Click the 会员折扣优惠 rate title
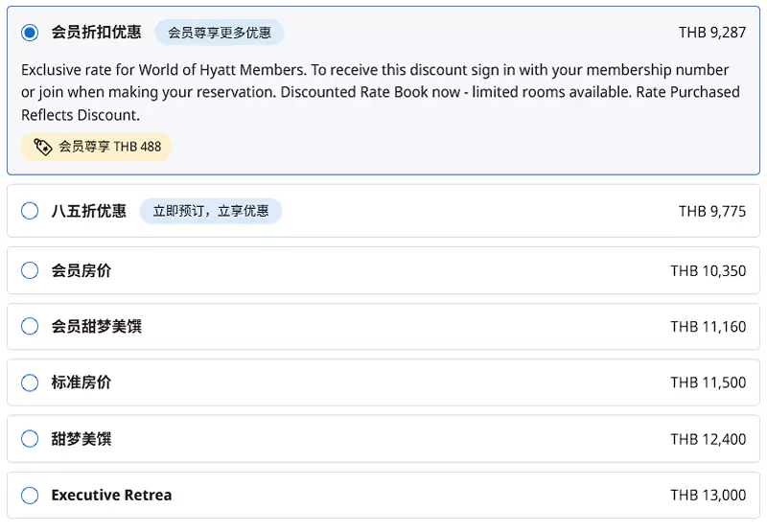 point(96,33)
